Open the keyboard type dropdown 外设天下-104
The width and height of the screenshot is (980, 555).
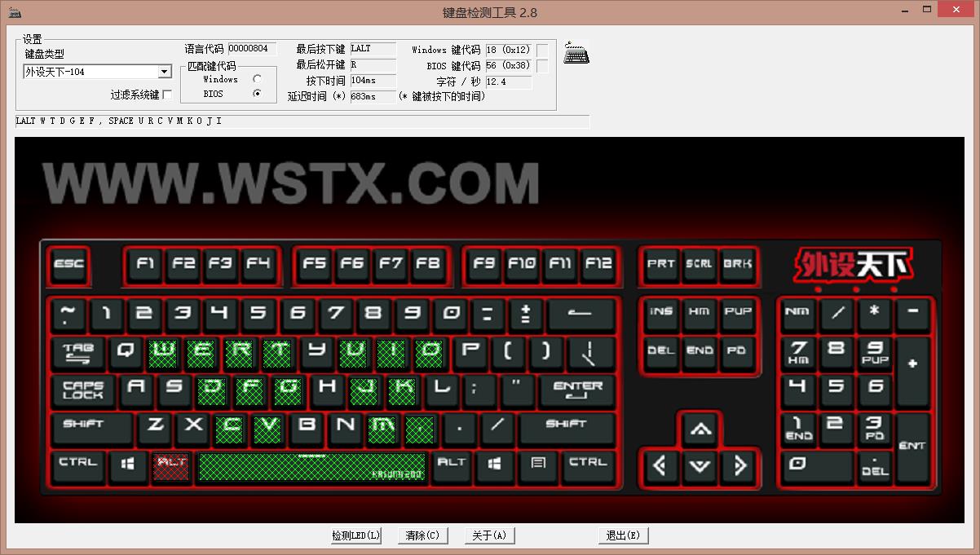(165, 71)
